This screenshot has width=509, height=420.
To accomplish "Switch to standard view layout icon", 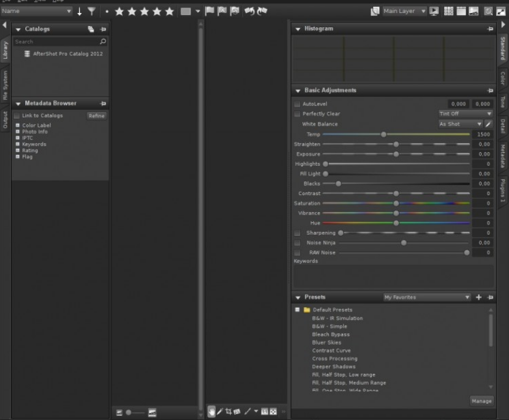I will [461, 11].
